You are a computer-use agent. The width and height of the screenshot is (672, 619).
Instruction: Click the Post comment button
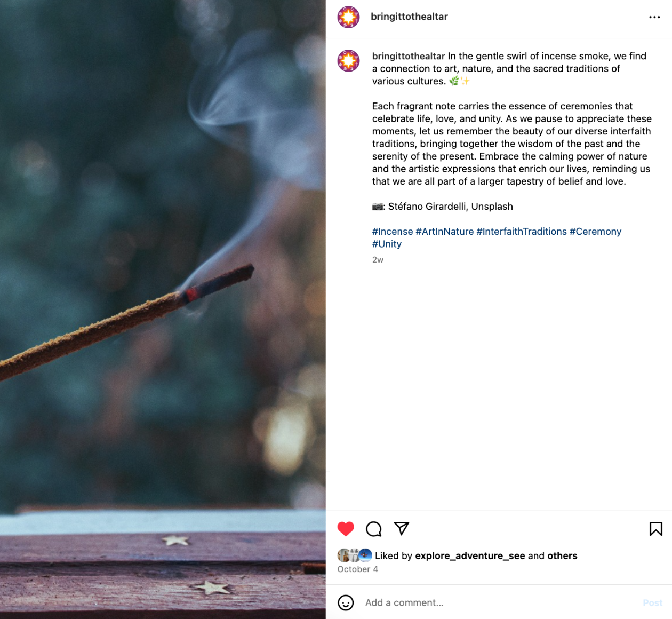coord(652,602)
